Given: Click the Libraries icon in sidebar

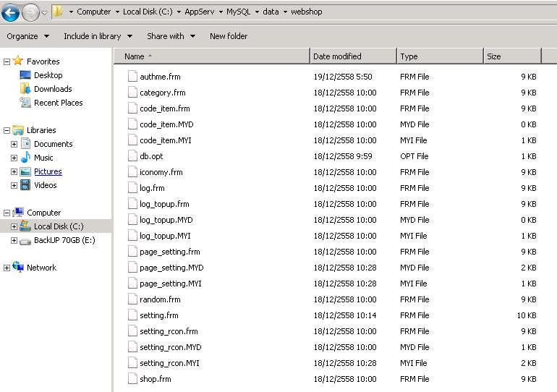Looking at the screenshot, I should 18,130.
